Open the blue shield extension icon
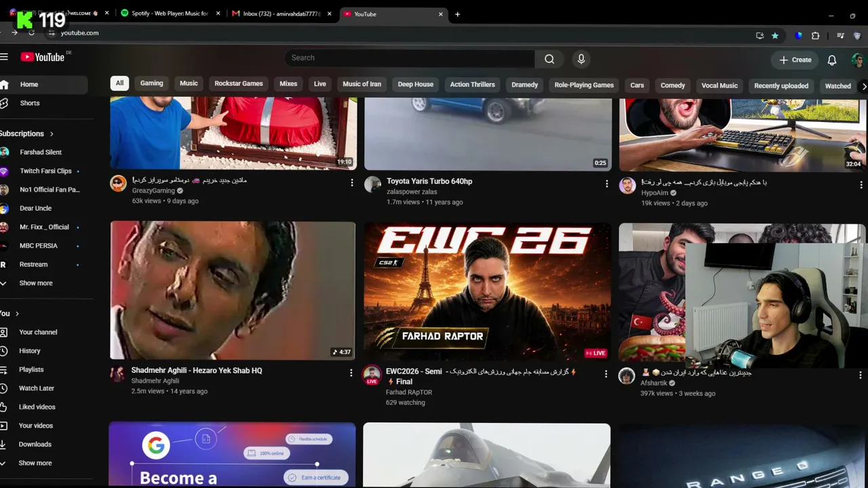868x488 pixels. pos(799,35)
